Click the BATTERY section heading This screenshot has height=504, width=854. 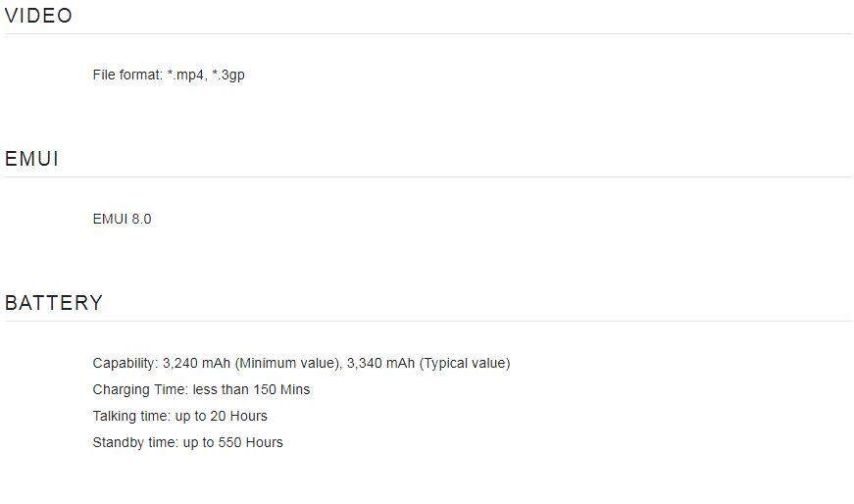tap(53, 303)
